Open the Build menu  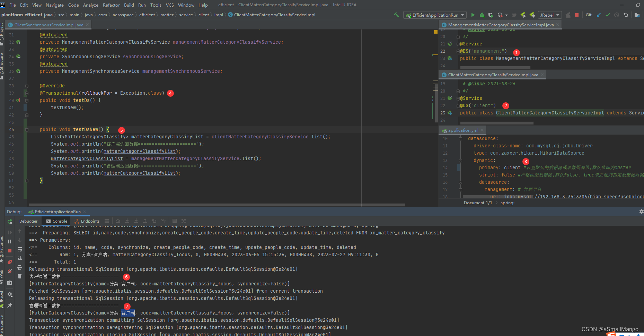(129, 5)
